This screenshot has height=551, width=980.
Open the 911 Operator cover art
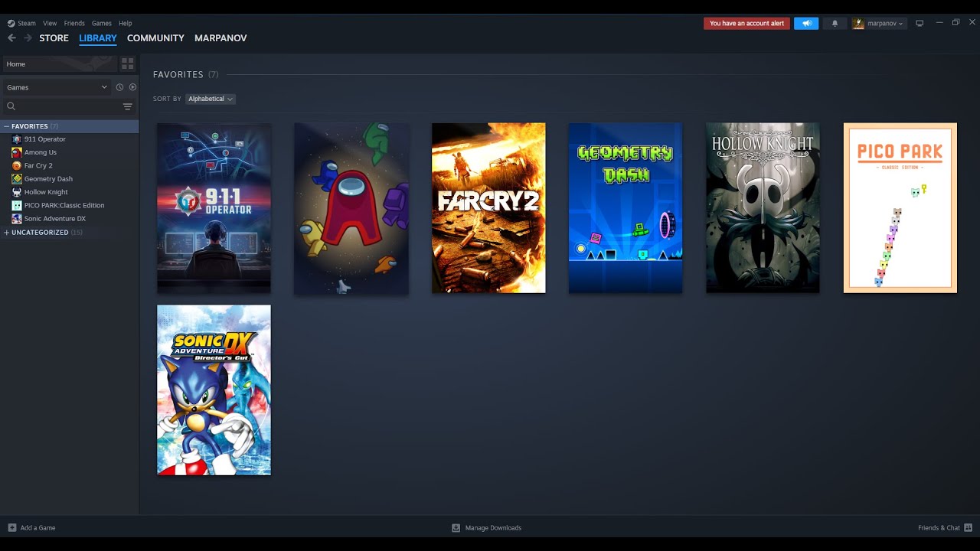[214, 208]
